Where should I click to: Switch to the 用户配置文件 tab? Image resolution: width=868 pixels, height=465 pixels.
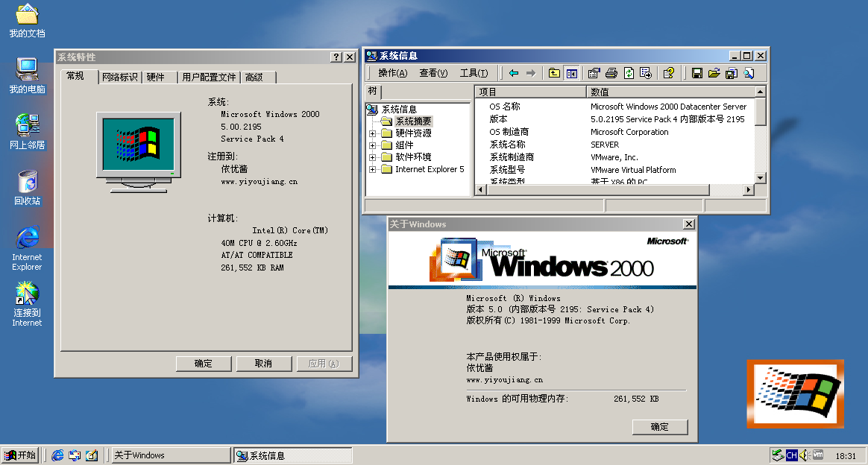(x=209, y=77)
